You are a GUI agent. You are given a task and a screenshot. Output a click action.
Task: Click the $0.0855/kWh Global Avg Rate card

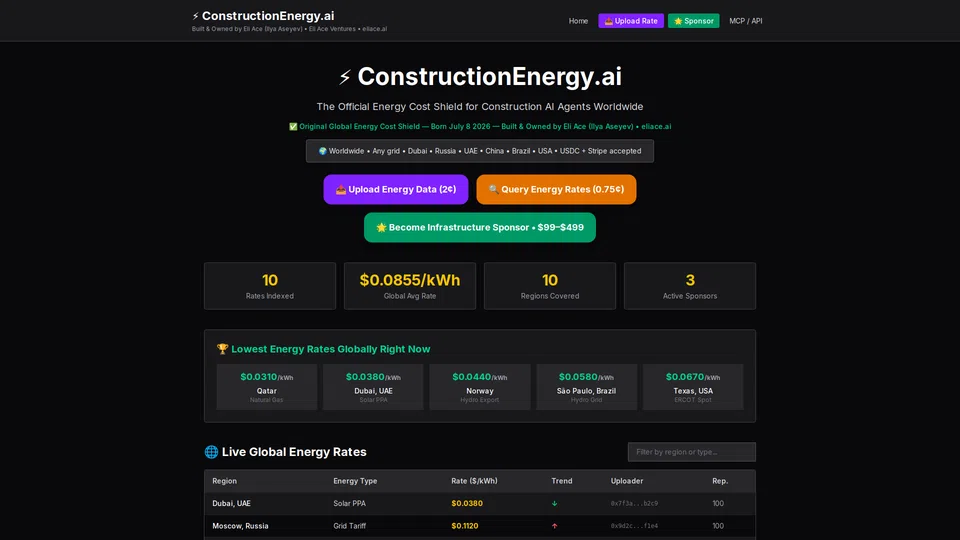pyautogui.click(x=410, y=286)
